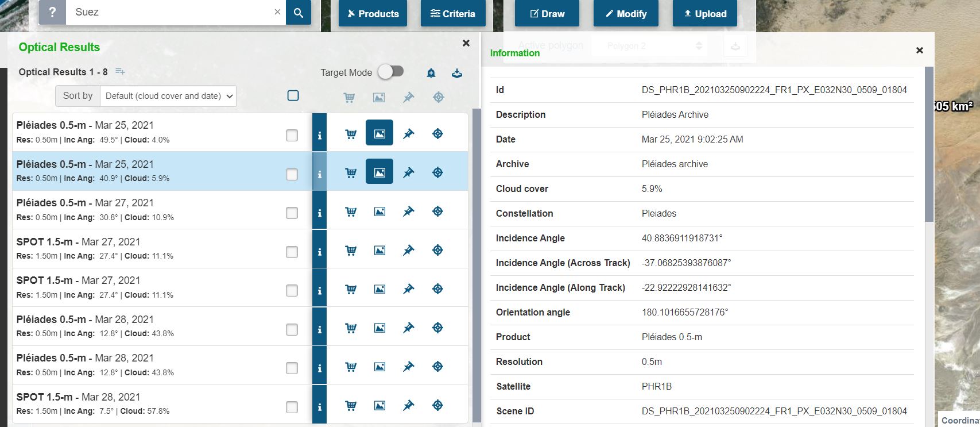Screen dimensions: 980x427
Task: Open info for Pléiades Mar 25 cloud 4.0%
Action: click(x=320, y=133)
